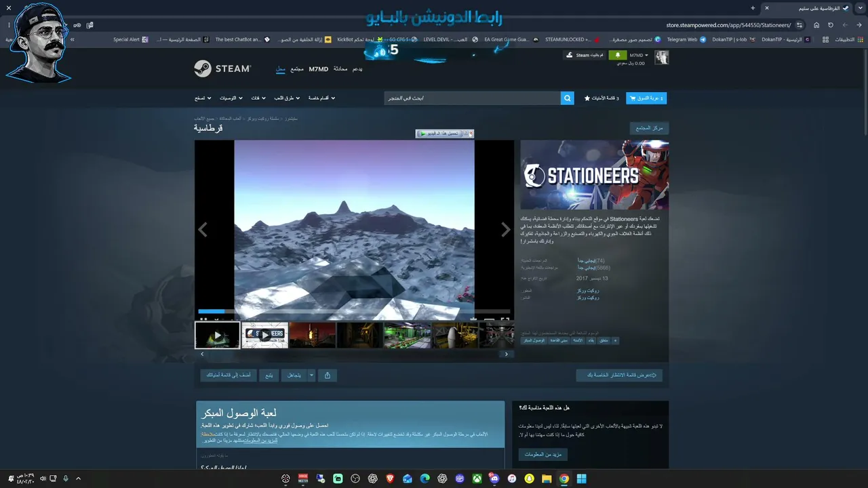Show hidden system tray icons chevron
Viewport: 868px width, 488px height.
click(x=78, y=479)
